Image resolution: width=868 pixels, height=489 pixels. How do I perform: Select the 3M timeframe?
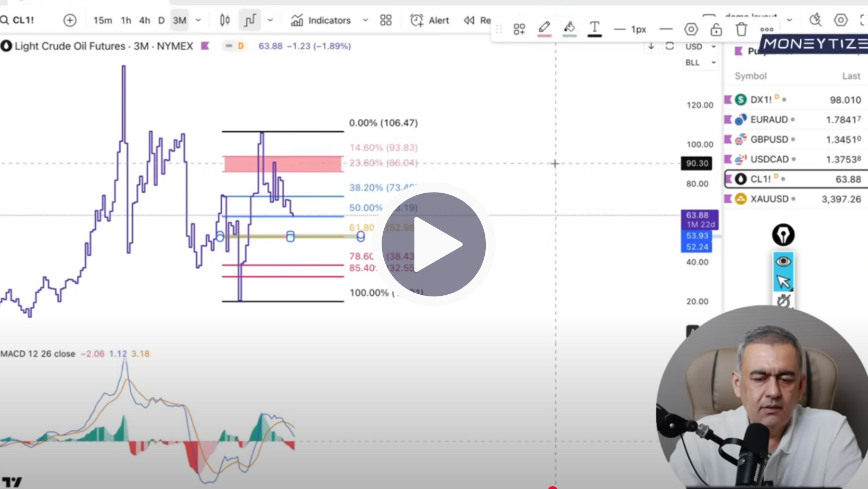[x=179, y=20]
